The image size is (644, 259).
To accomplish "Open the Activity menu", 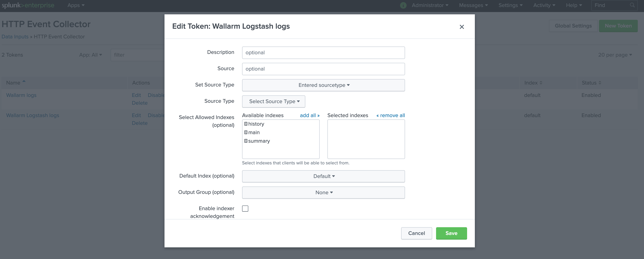I will (x=543, y=5).
